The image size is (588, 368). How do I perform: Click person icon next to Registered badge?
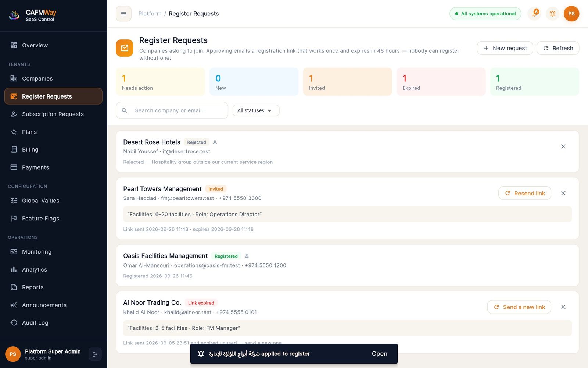point(247,256)
